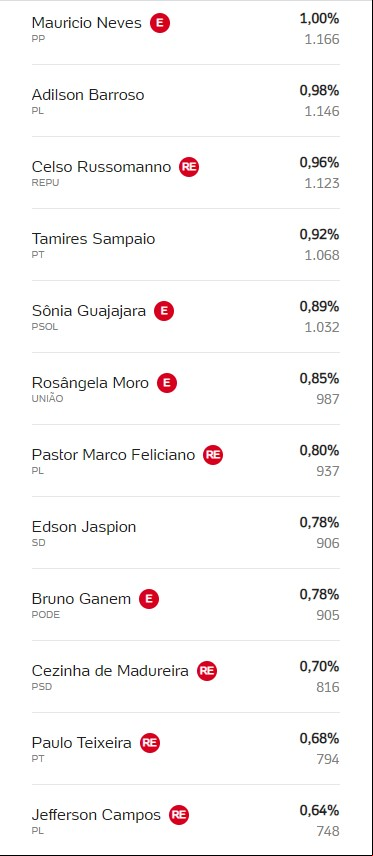The height and width of the screenshot is (856, 373).
Task: Click the RE badge by Pastor Marco Feliciano
Action: click(213, 455)
